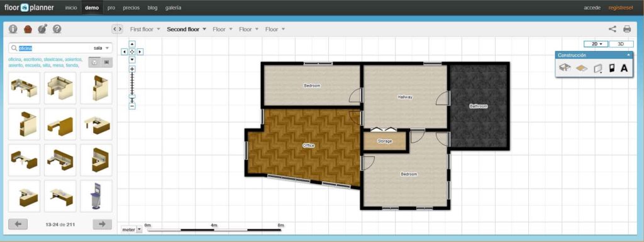The width and height of the screenshot is (644, 242).
Task: Switch the library to 2D item view
Action: (x=107, y=62)
